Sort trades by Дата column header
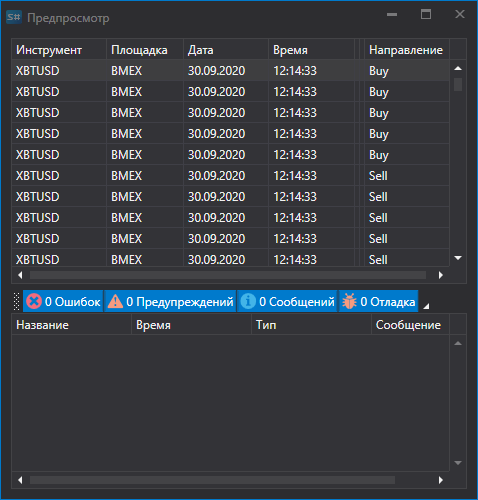The image size is (478, 500). 226,50
